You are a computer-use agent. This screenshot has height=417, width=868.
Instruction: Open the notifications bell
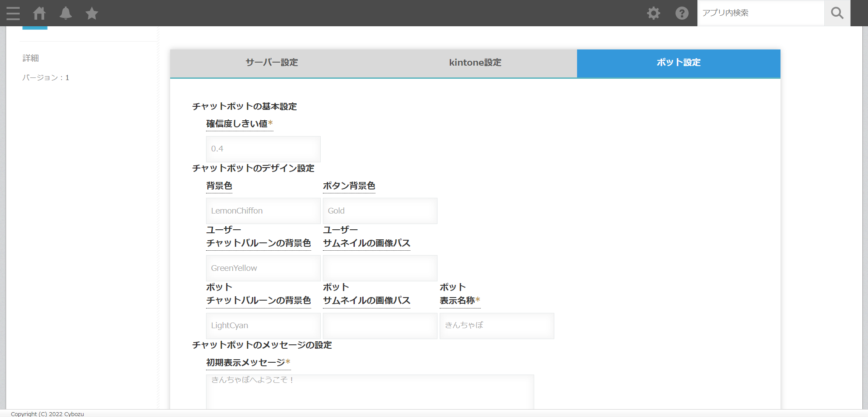point(66,13)
